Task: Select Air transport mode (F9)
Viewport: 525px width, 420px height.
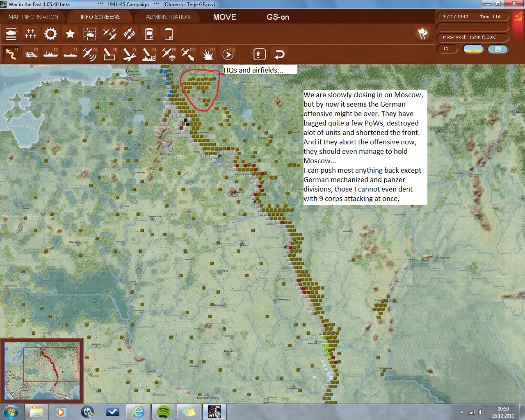Action: pos(169,54)
